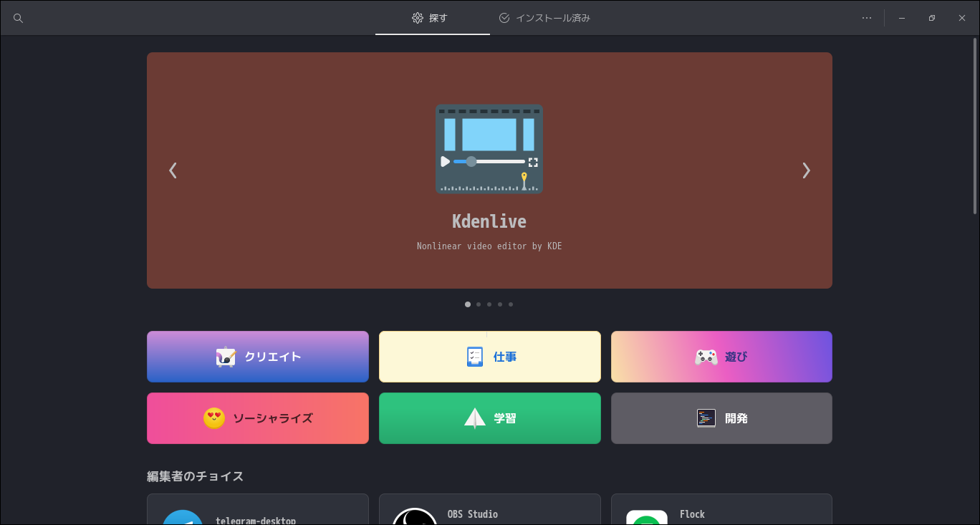Show the next featured app
This screenshot has width=980, height=525.
[806, 170]
